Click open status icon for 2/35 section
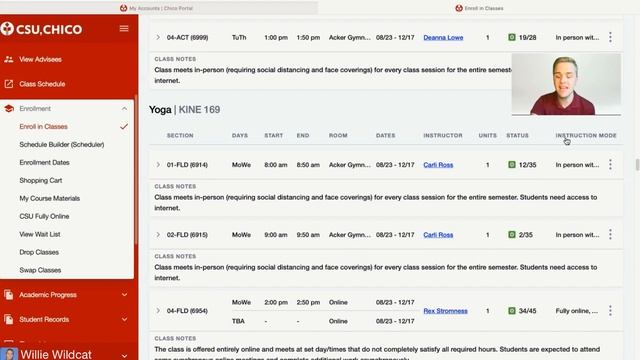640x360 pixels. pos(511,234)
